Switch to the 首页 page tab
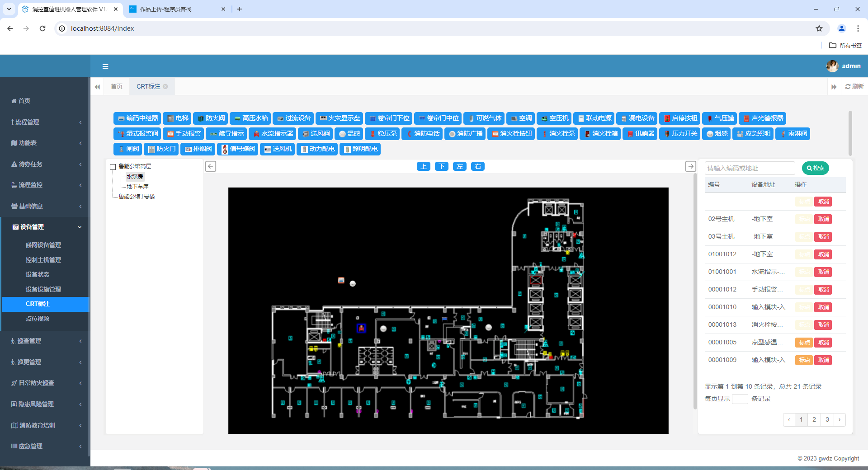This screenshot has width=868, height=470. 117,86
